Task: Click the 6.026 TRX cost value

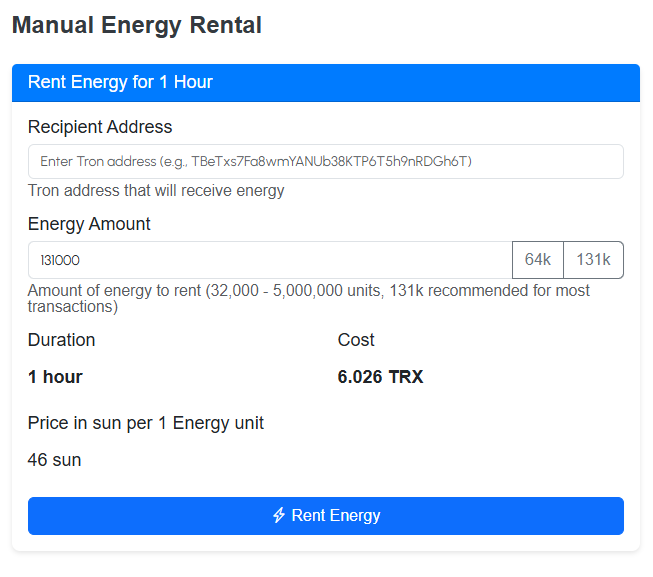Action: (x=380, y=377)
